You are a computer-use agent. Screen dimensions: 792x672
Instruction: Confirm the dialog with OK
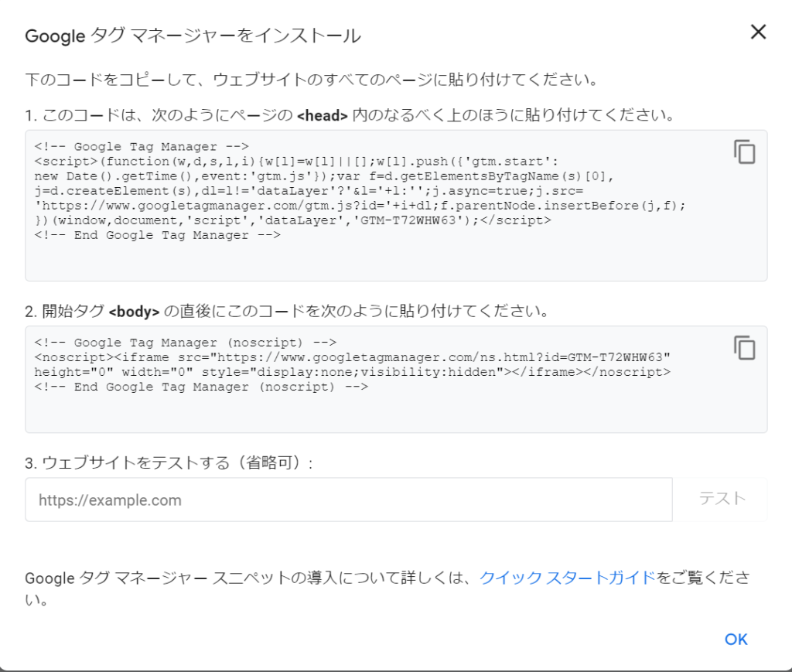tap(736, 639)
